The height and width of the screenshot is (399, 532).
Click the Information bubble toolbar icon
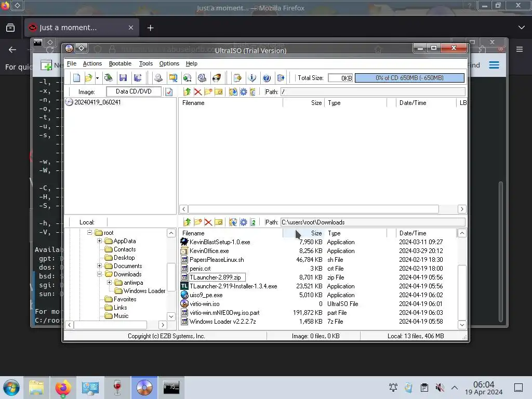[252, 78]
